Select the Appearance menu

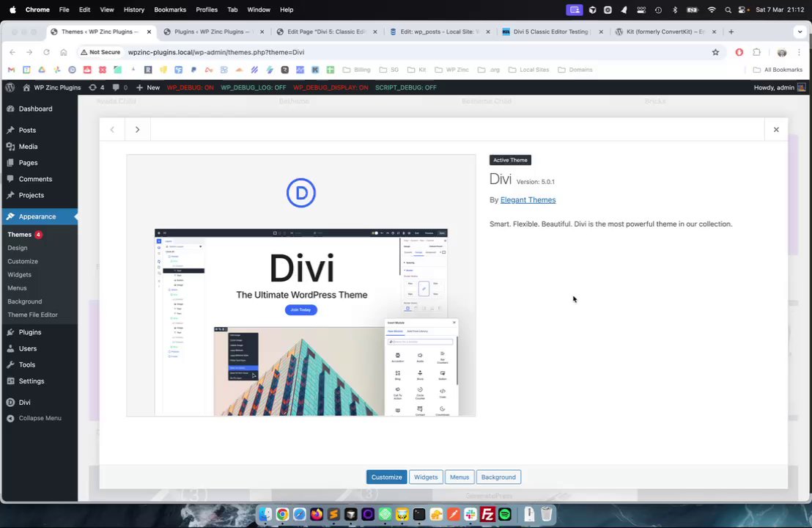tap(39, 216)
